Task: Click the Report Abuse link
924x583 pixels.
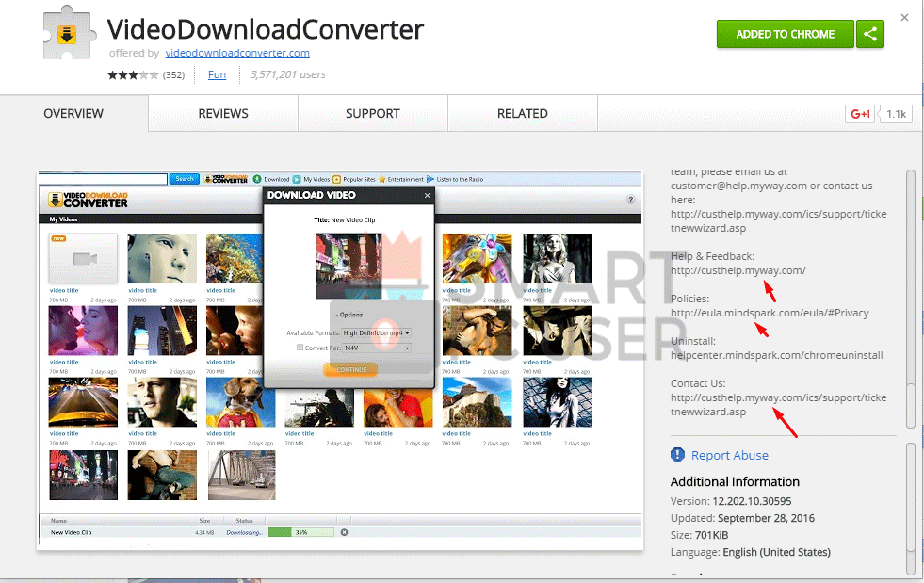Action: tap(730, 455)
